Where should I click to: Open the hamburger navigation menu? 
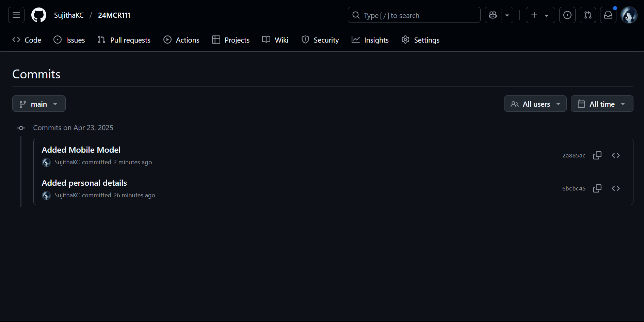pos(16,15)
